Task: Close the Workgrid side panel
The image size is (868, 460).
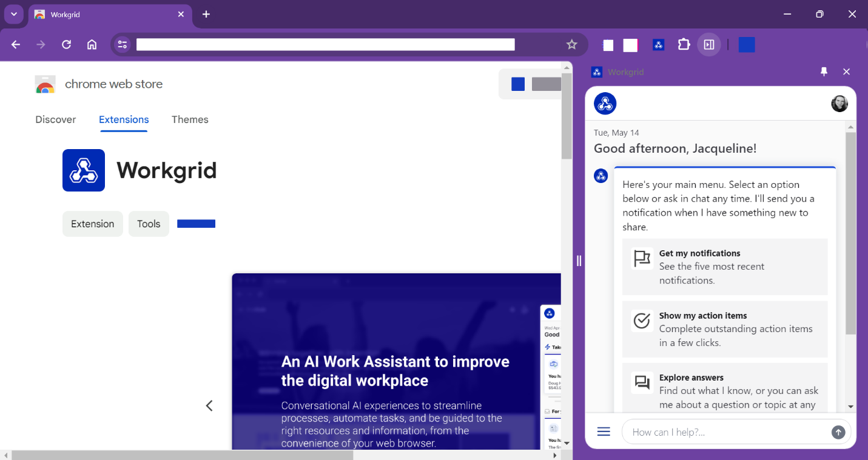Action: pos(847,72)
